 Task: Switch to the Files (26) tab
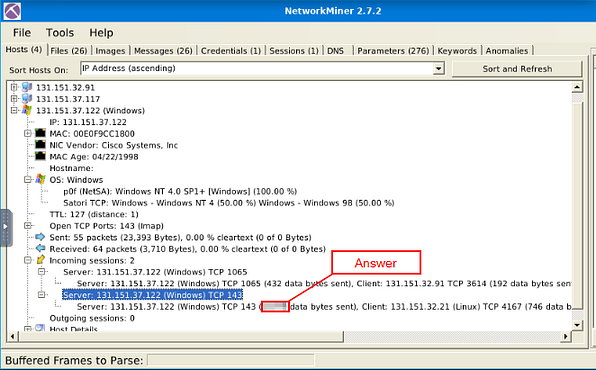[68, 51]
